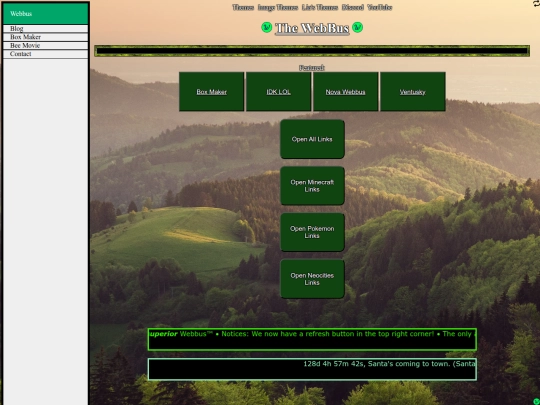This screenshot has width=540, height=405.
Task: Click the Box Maker featured tile
Action: (211, 92)
